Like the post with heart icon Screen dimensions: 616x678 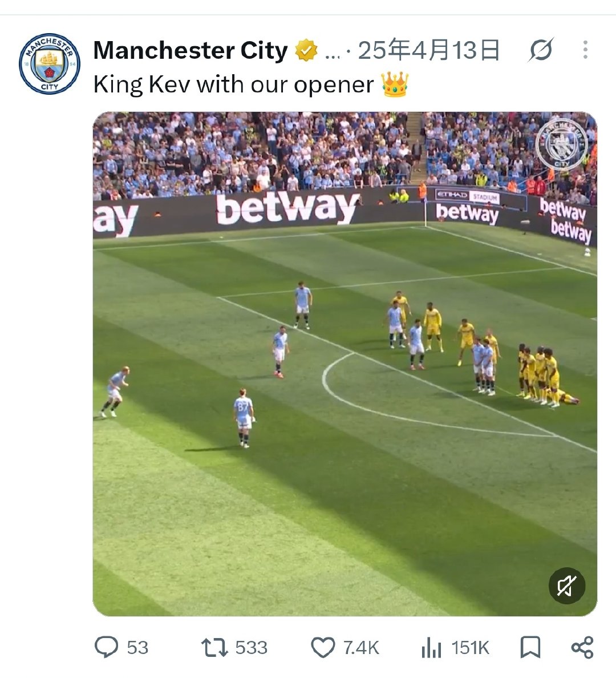(x=323, y=647)
